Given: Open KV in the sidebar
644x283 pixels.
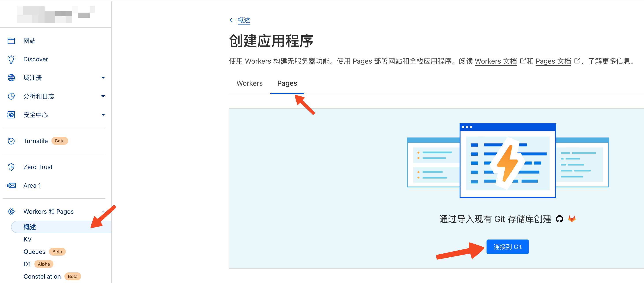Looking at the screenshot, I should [28, 239].
